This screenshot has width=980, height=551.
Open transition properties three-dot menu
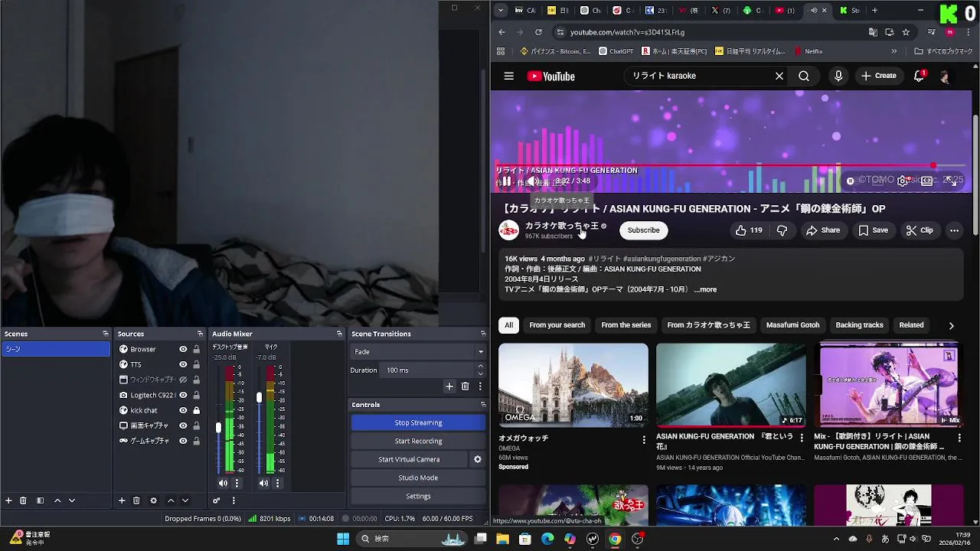point(480,386)
